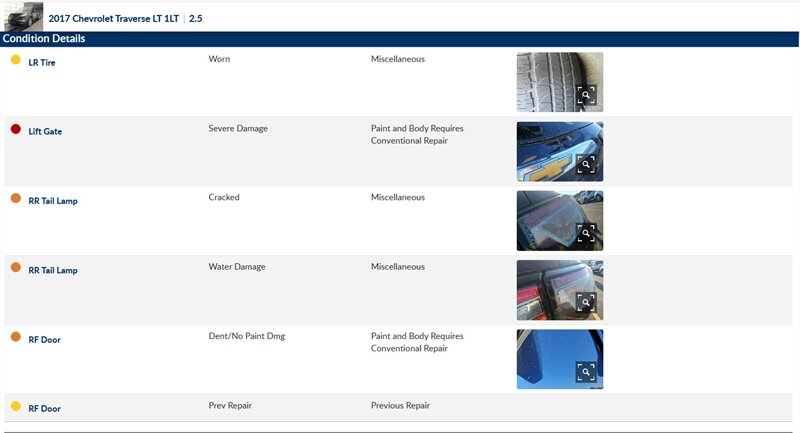Zoom the Water Damage tail lamp photo

coord(586,302)
